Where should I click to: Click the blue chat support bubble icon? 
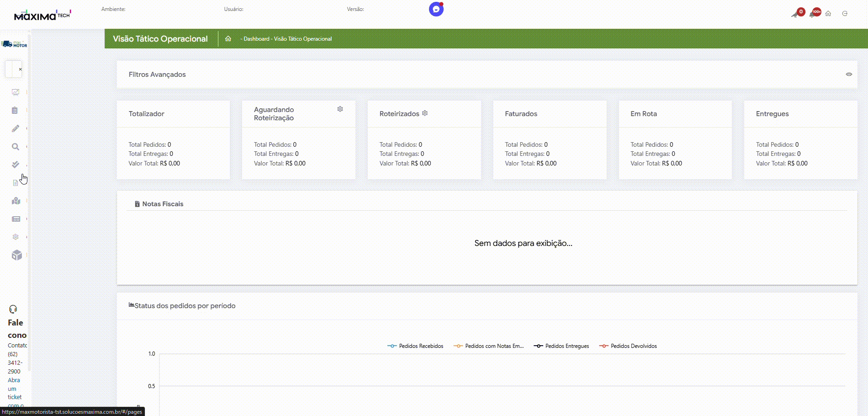click(x=436, y=9)
